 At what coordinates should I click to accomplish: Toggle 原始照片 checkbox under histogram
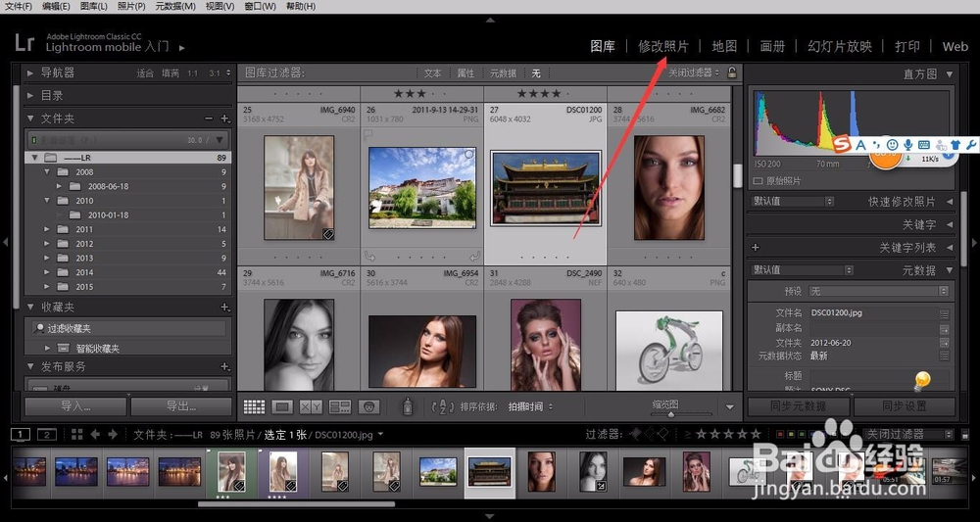[759, 181]
